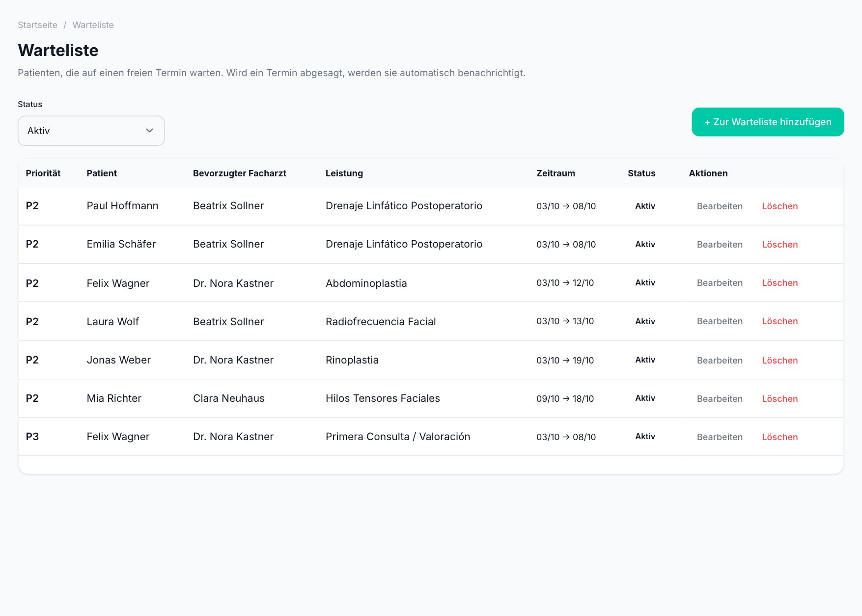Click the Abdominoplastia Leistung cell
Viewport: 862px width, 616px height.
(x=366, y=283)
